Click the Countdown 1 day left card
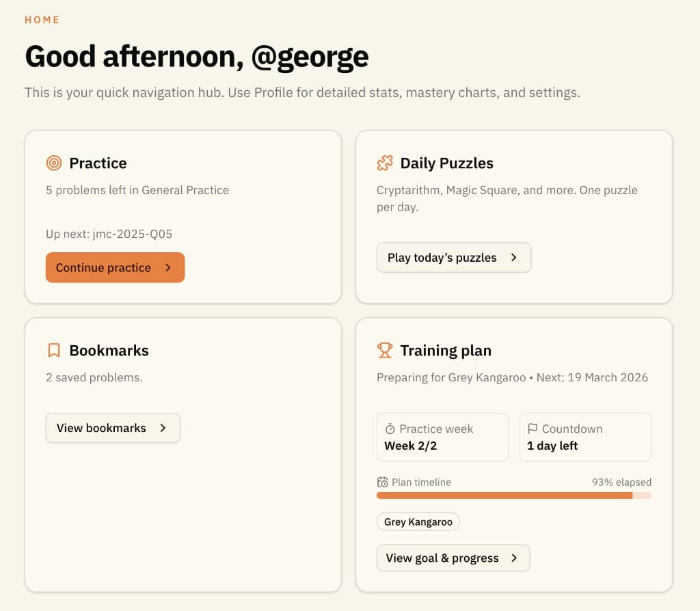The height and width of the screenshot is (611, 700). [x=585, y=437]
